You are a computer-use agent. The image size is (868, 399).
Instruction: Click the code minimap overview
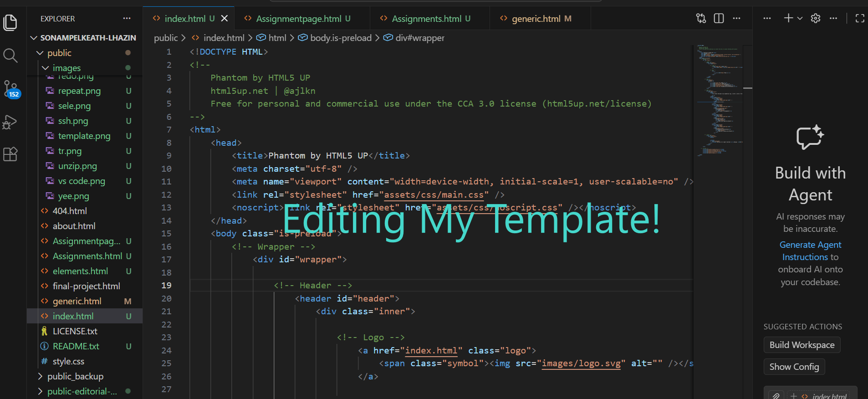tap(718, 100)
